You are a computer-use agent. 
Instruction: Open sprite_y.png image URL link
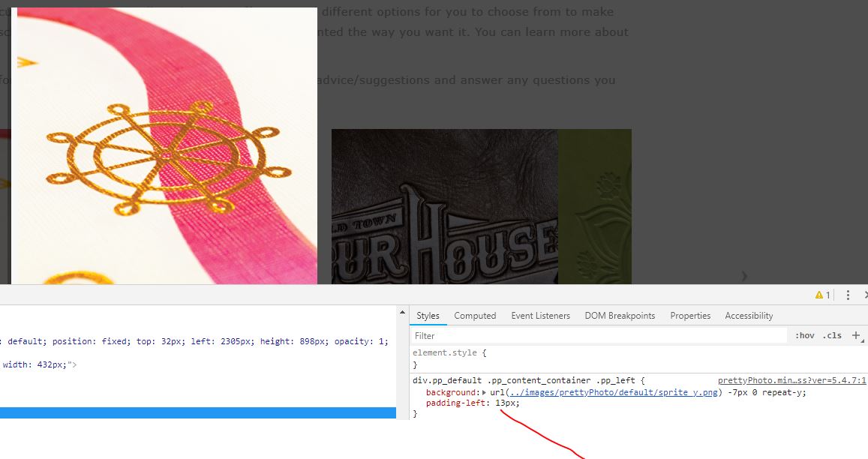(x=614, y=392)
